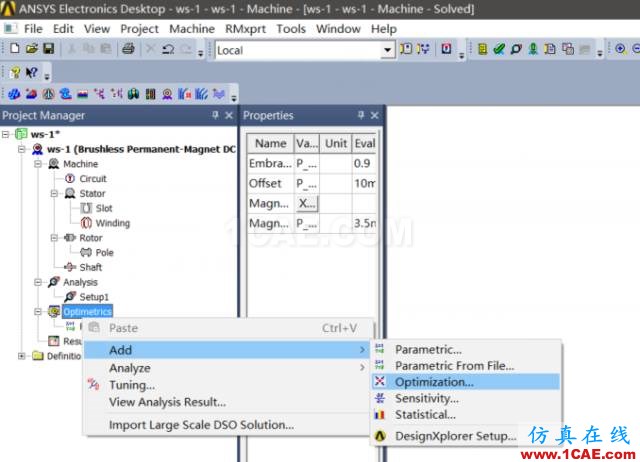This screenshot has width=640, height=462.
Task: Click the Open project folder icon
Action: tap(32, 49)
